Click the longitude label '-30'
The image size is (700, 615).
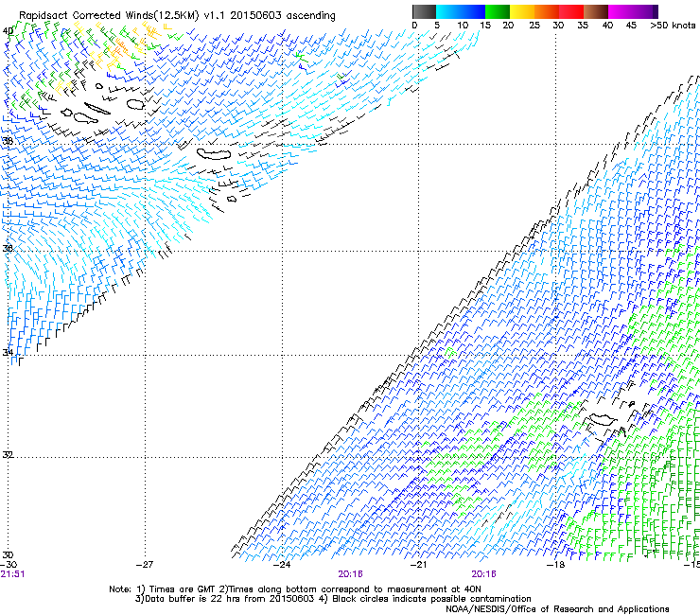tap(9, 564)
